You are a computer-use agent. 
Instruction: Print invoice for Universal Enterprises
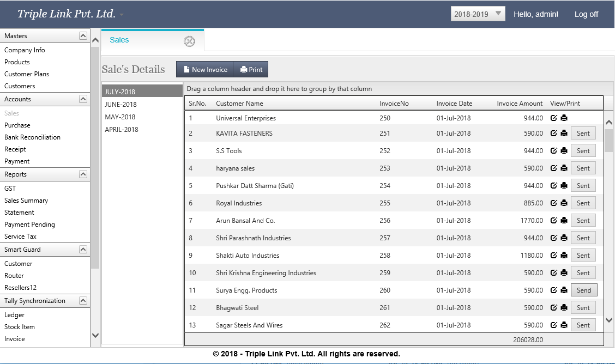564,118
